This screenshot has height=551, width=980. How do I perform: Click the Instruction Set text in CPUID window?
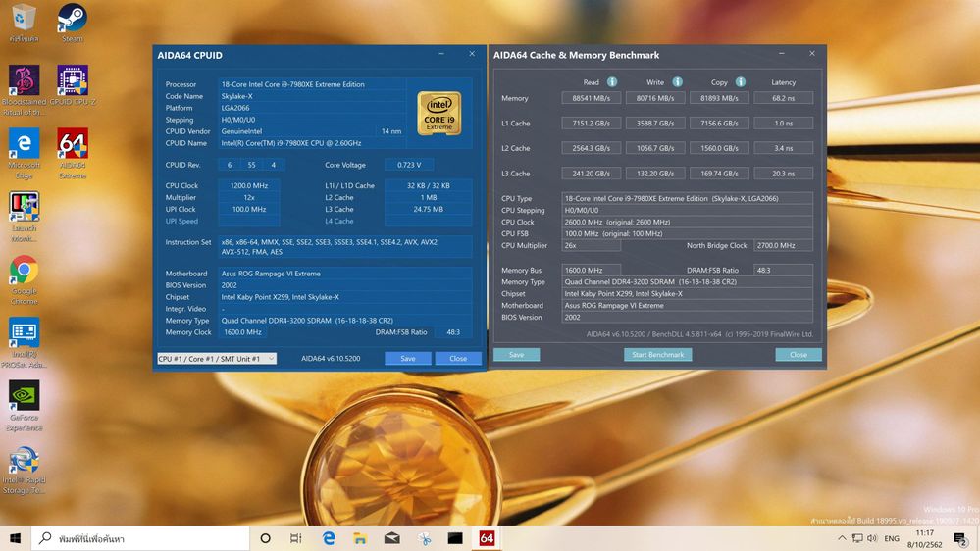tap(345, 247)
